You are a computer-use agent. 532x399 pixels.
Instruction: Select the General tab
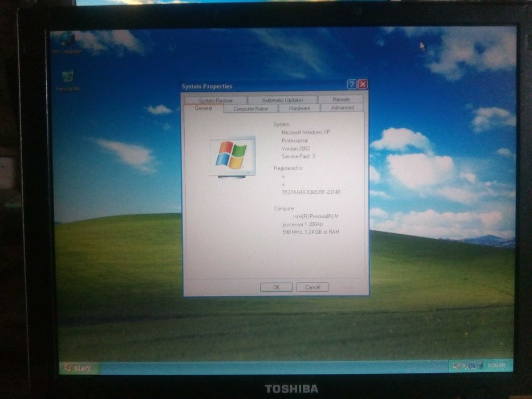(204, 108)
